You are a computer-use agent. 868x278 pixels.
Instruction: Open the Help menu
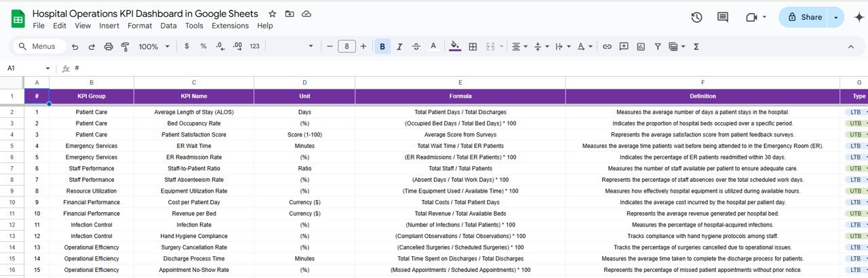pyautogui.click(x=265, y=26)
